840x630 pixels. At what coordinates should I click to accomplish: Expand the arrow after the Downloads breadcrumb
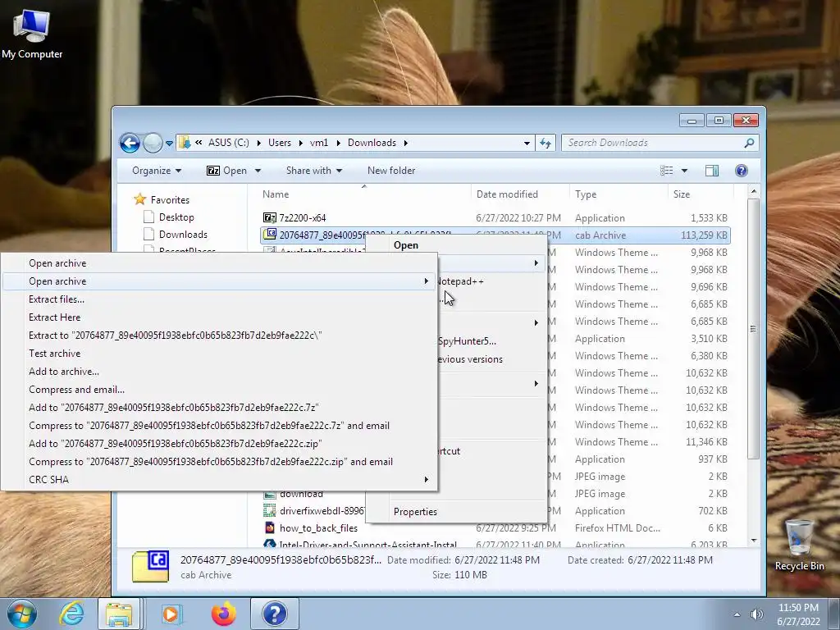pos(405,143)
